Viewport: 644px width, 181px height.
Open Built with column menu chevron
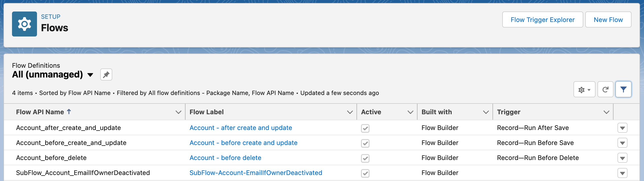coord(486,112)
